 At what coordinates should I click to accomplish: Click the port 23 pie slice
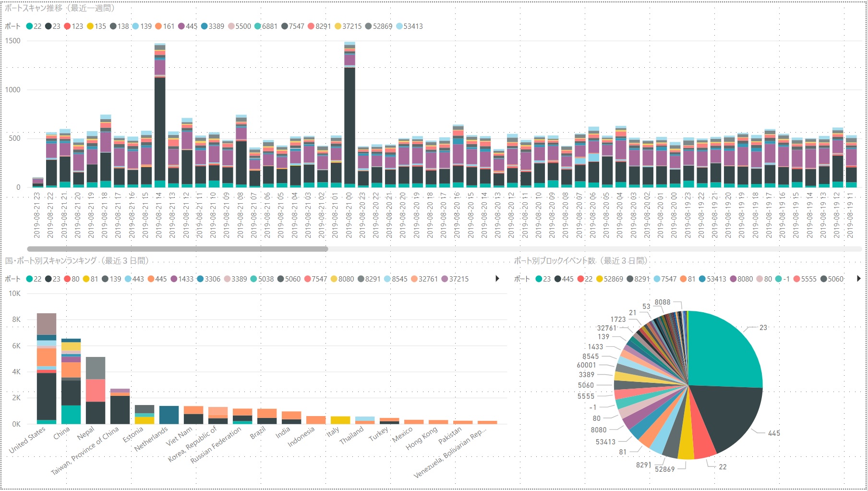coord(725,351)
